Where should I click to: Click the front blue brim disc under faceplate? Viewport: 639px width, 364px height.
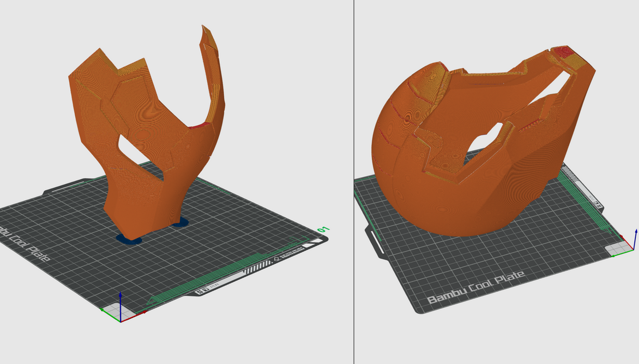pyautogui.click(x=129, y=239)
